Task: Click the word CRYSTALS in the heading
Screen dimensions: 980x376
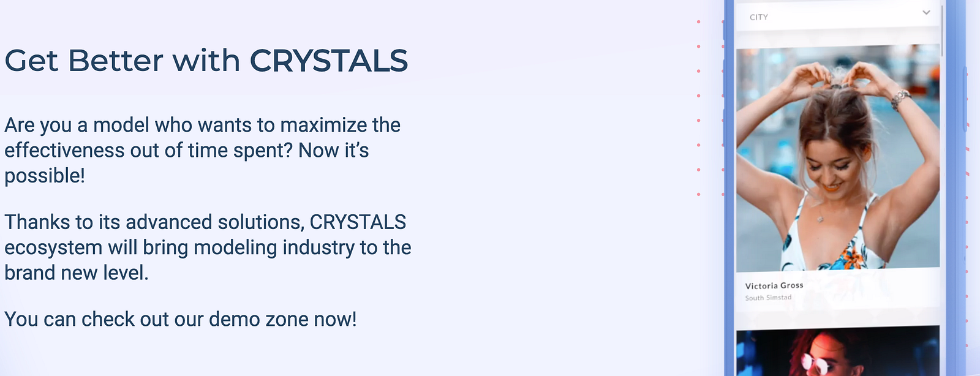Action: pos(329,61)
